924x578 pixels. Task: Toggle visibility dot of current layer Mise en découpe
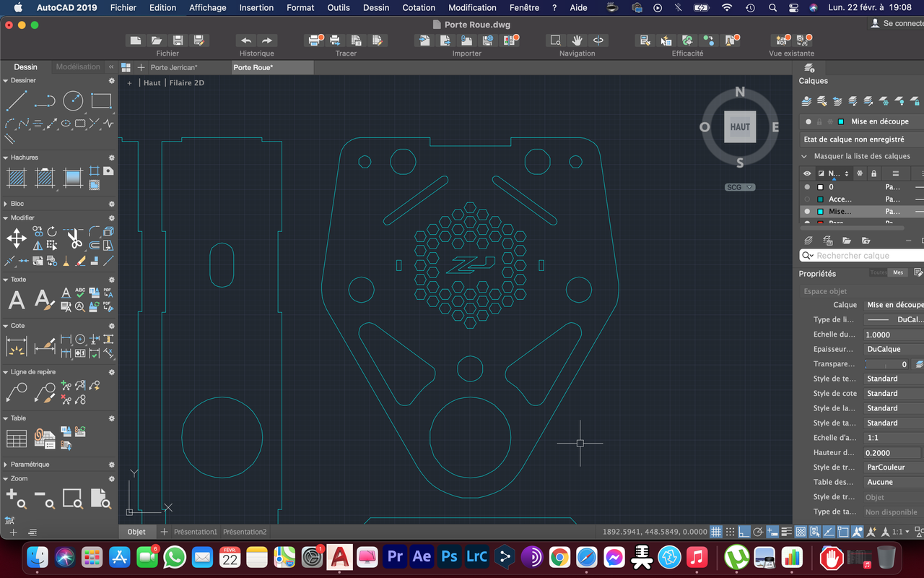pos(808,121)
